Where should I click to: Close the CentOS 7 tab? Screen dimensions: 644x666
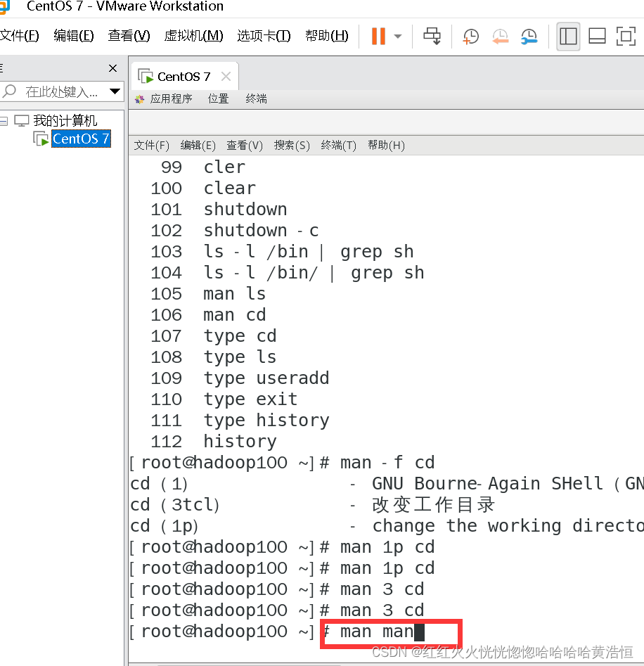pos(226,77)
